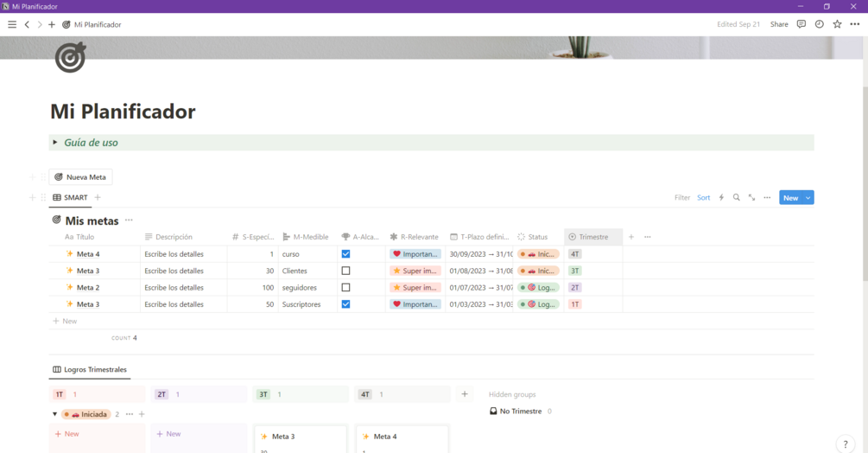Collapse the Iniciada group triangle
The width and height of the screenshot is (868, 453).
[54, 414]
